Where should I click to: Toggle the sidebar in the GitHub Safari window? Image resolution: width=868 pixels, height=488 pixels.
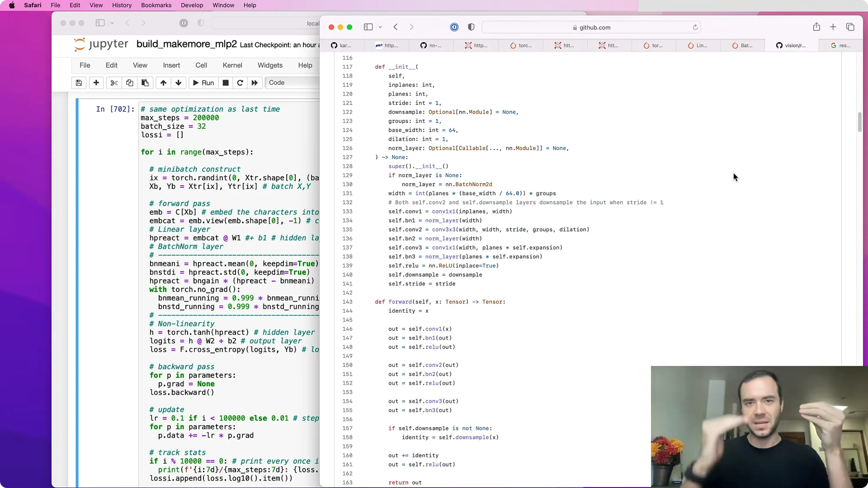point(368,27)
